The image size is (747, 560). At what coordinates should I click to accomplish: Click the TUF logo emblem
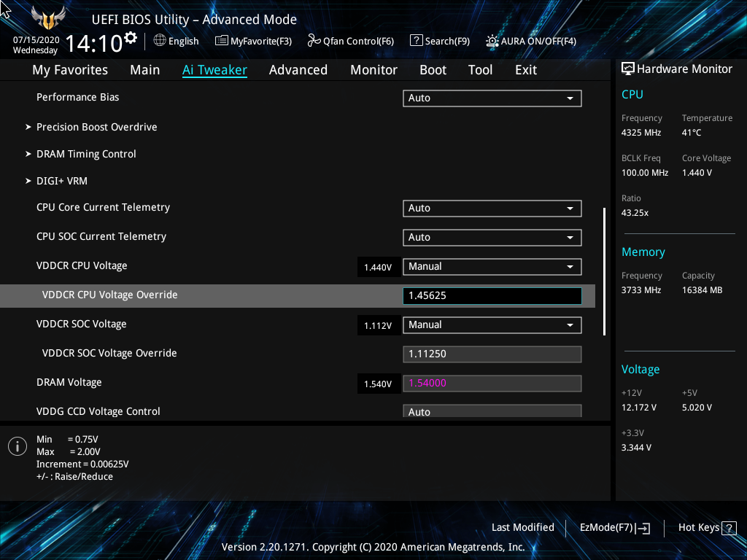click(48, 17)
